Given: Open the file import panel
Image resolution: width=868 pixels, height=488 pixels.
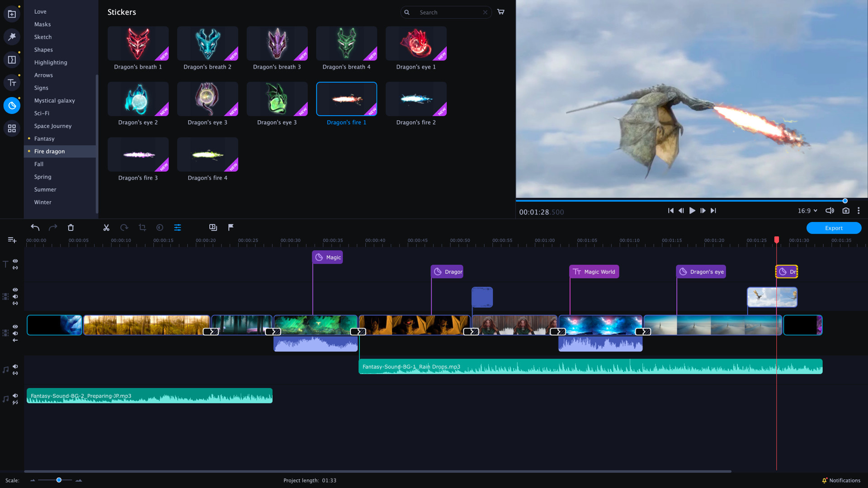Looking at the screenshot, I should [11, 14].
